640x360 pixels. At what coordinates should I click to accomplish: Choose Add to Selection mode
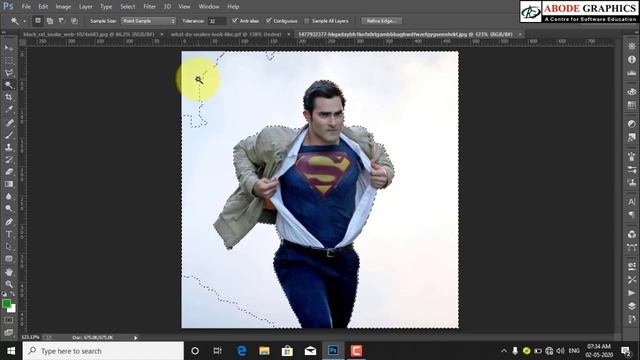pos(50,20)
